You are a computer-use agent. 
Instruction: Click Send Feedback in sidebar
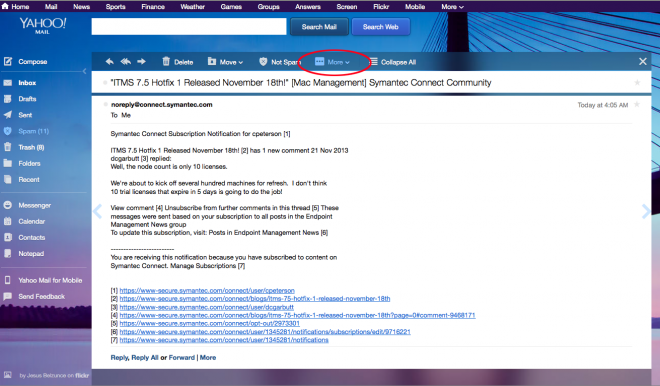tap(41, 297)
